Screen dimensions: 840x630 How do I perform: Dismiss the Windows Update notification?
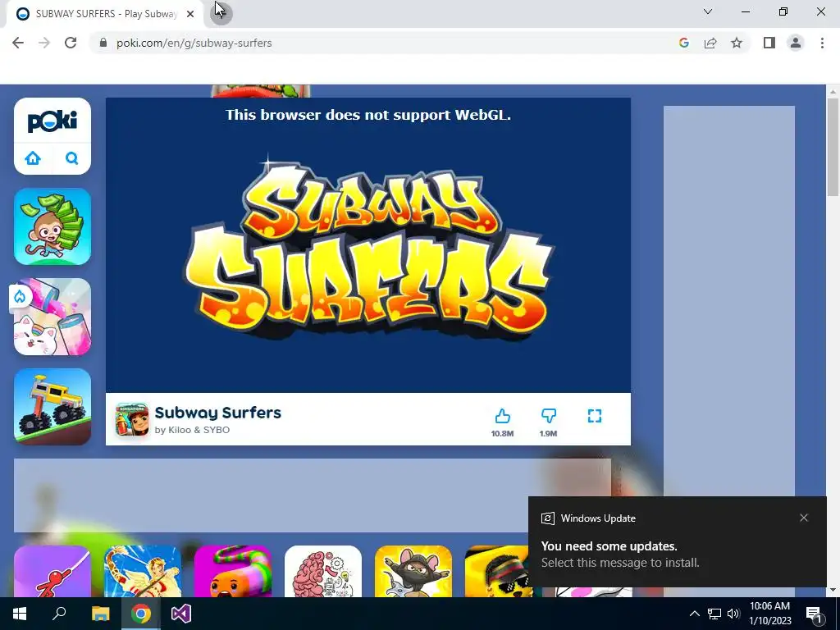coord(804,518)
